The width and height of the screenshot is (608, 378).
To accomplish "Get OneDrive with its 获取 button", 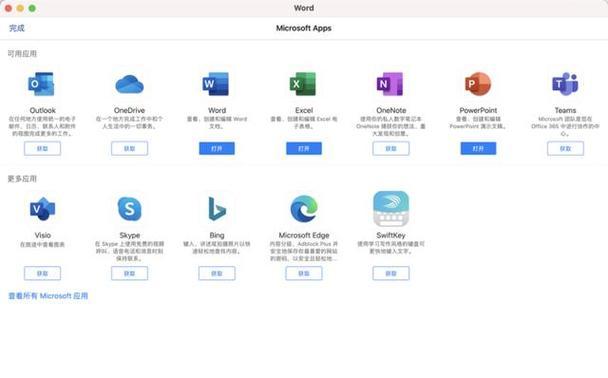I will tap(130, 148).
